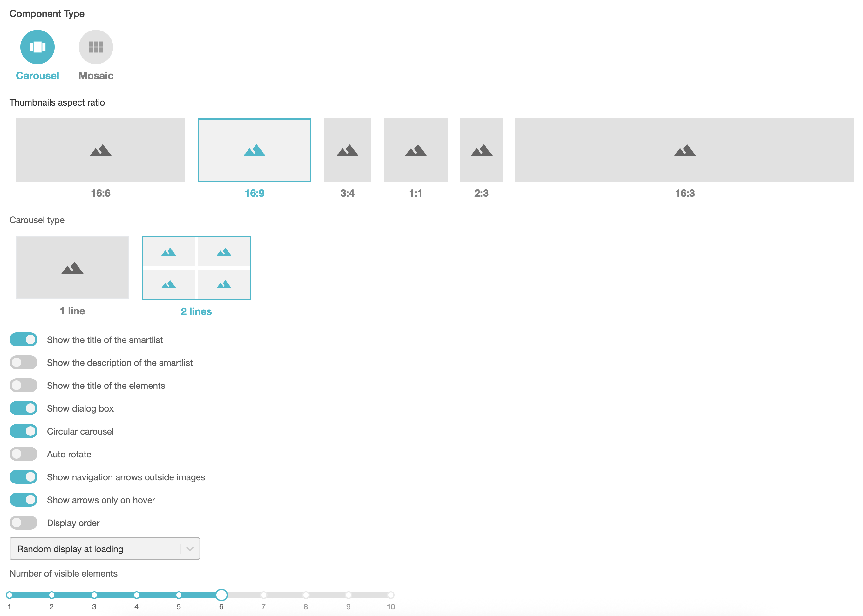Click the 2:3 ratio label

481,193
